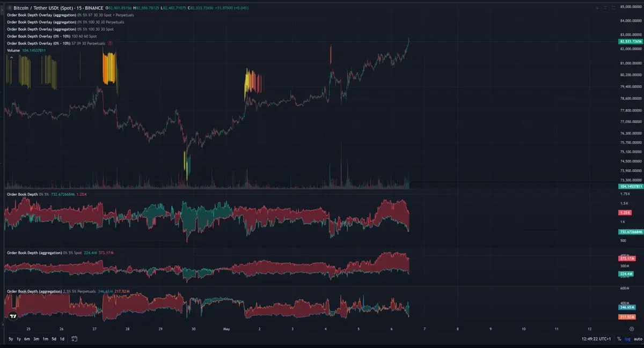Click the red 1.25K depth label

click(x=625, y=213)
